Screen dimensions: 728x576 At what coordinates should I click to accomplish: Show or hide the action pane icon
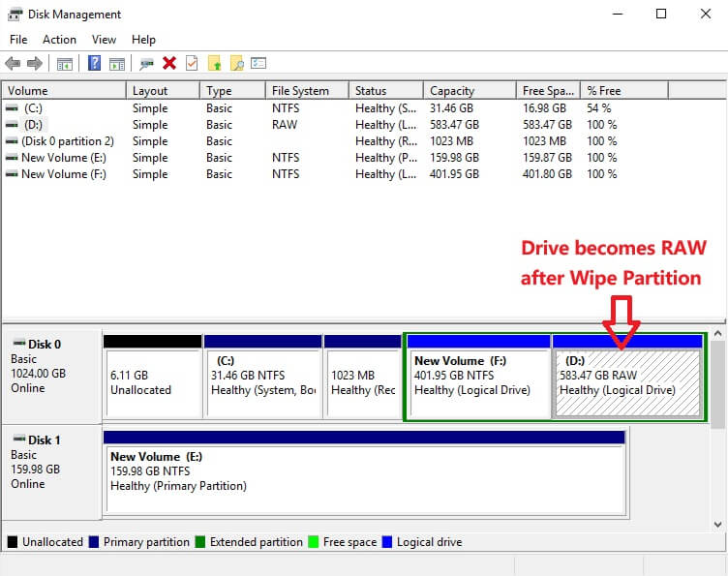[x=116, y=64]
